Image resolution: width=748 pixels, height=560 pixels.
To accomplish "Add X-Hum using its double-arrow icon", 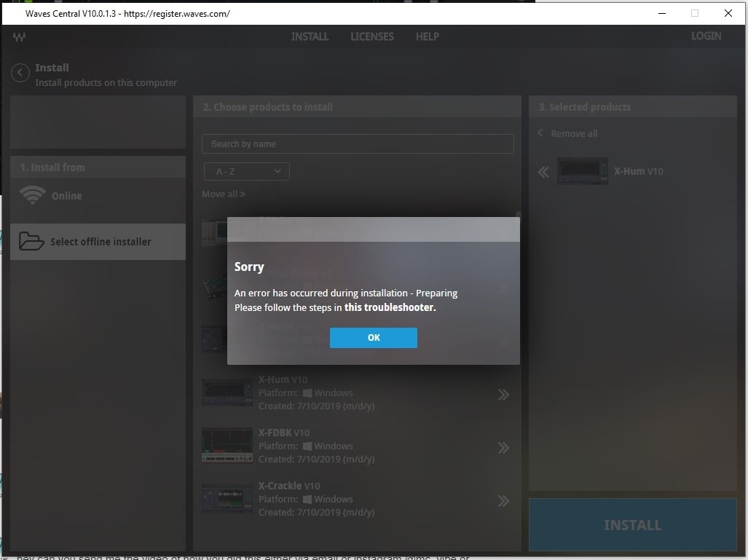I will click(503, 395).
